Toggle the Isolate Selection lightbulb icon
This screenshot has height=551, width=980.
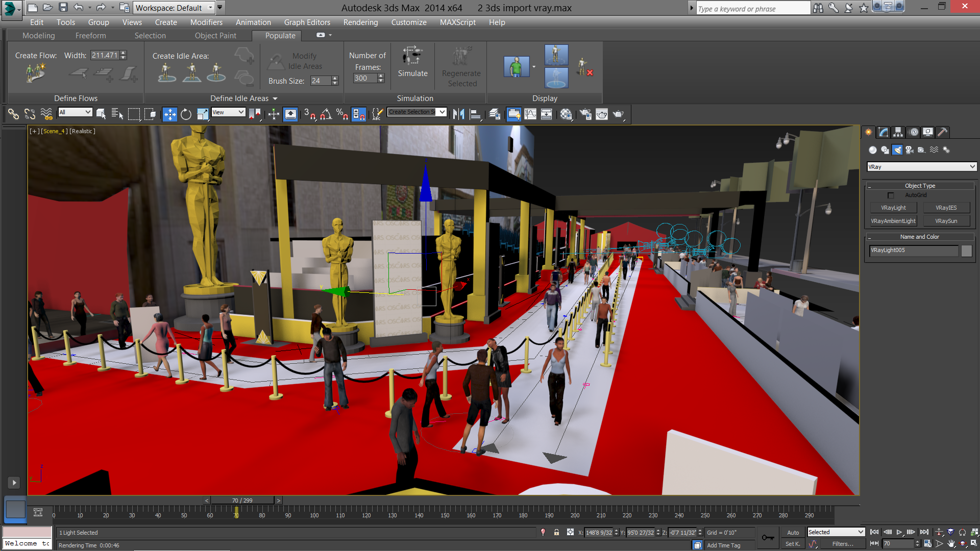point(543,532)
